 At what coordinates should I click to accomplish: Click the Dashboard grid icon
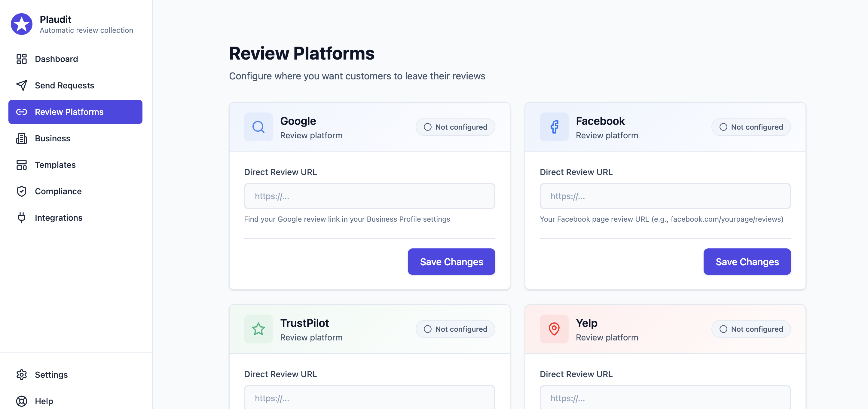[22, 59]
